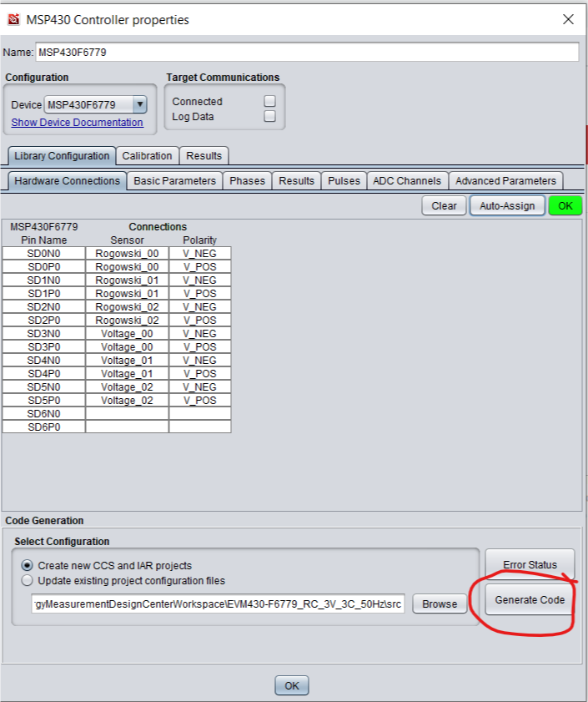Click V_NEG polarity in SD5N0 row
The height and width of the screenshot is (702, 588).
pos(200,387)
